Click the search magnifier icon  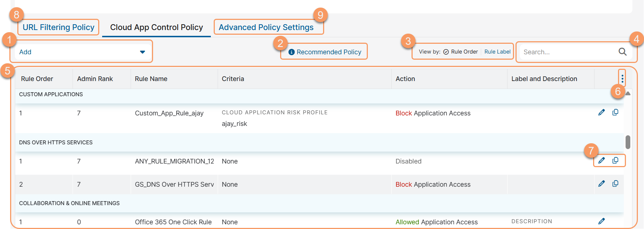(x=622, y=52)
